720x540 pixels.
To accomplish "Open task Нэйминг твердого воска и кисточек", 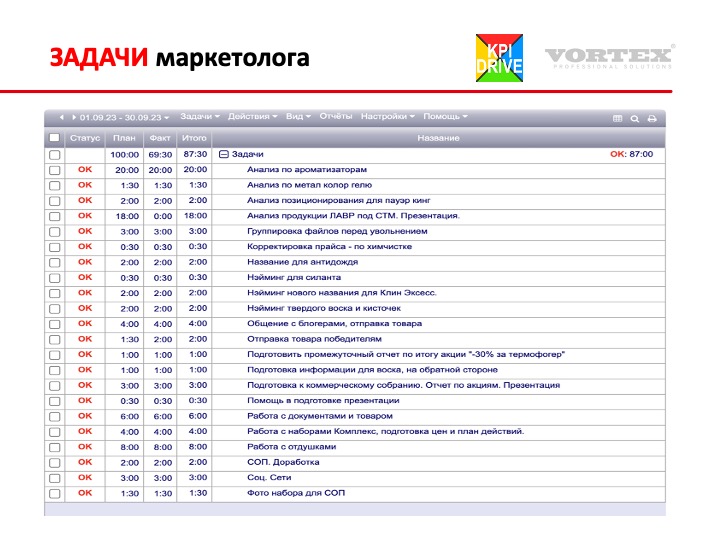I will 324,308.
